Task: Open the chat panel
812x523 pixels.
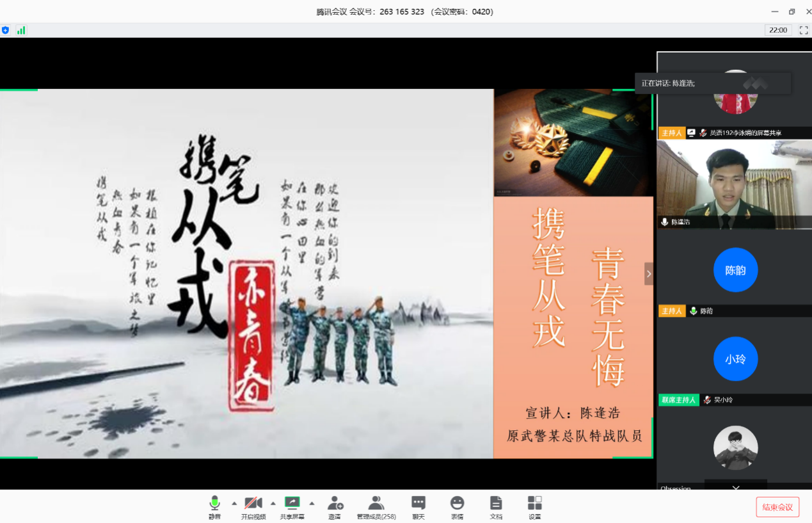Action: tap(418, 508)
